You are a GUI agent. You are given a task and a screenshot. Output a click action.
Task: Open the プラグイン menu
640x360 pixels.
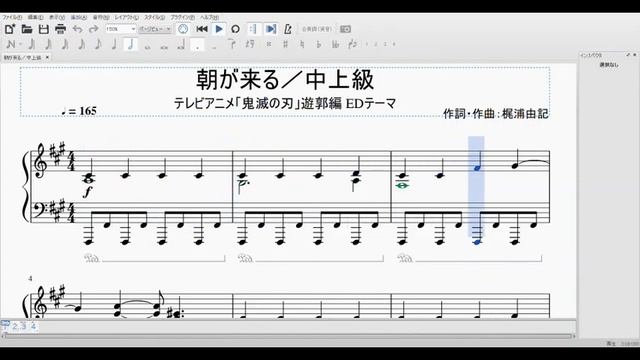click(x=182, y=18)
